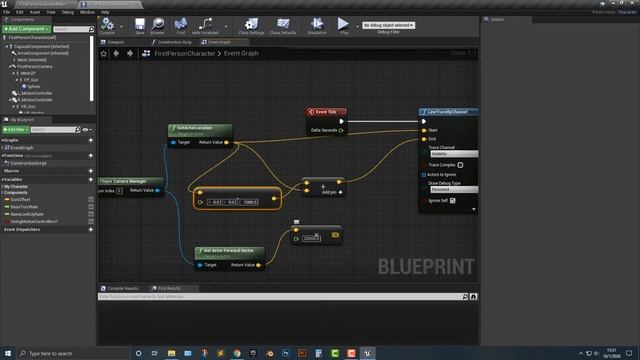This screenshot has height=360, width=640.
Task: Click plus icon next to Macros section
Action: click(x=91, y=171)
